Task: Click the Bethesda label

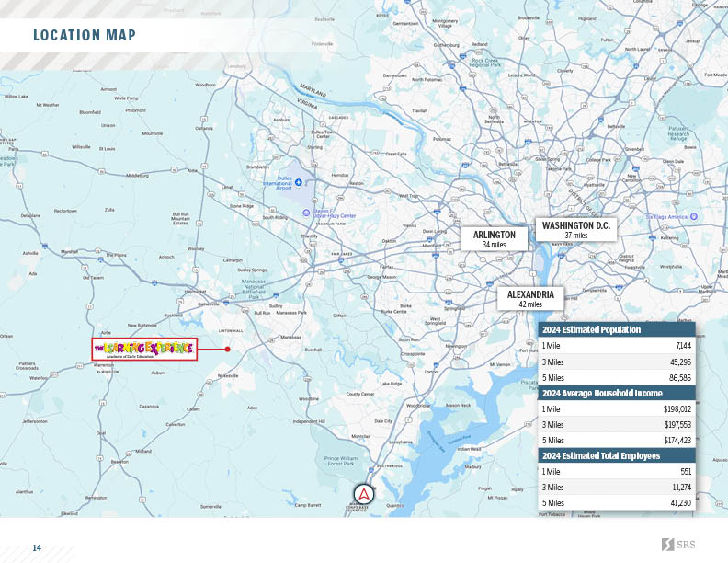Action: (x=507, y=164)
